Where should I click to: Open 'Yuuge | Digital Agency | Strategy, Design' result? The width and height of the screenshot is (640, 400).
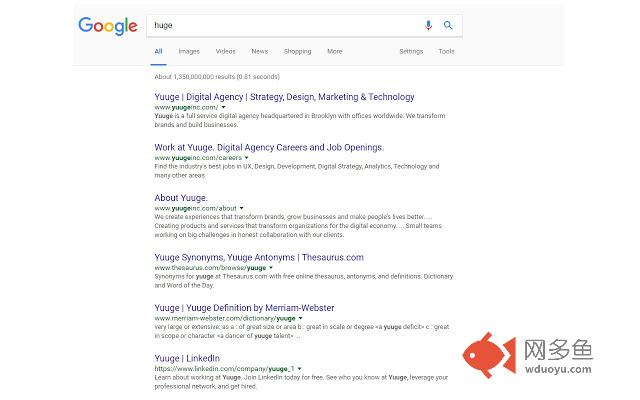pos(284,97)
